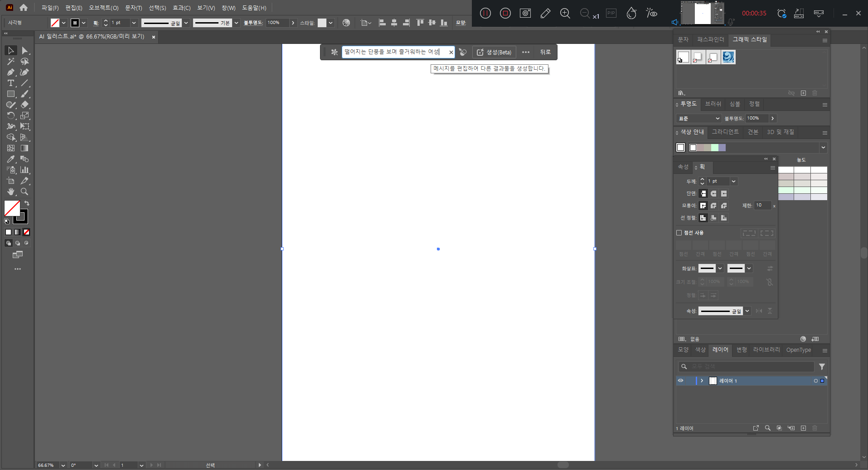
Task: Select the Rotate tool
Action: tap(11, 115)
